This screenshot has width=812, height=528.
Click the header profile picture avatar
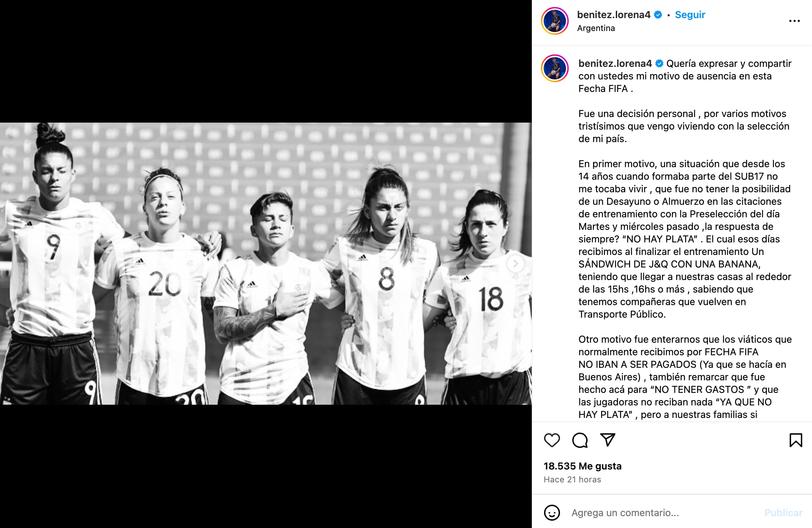click(x=555, y=21)
